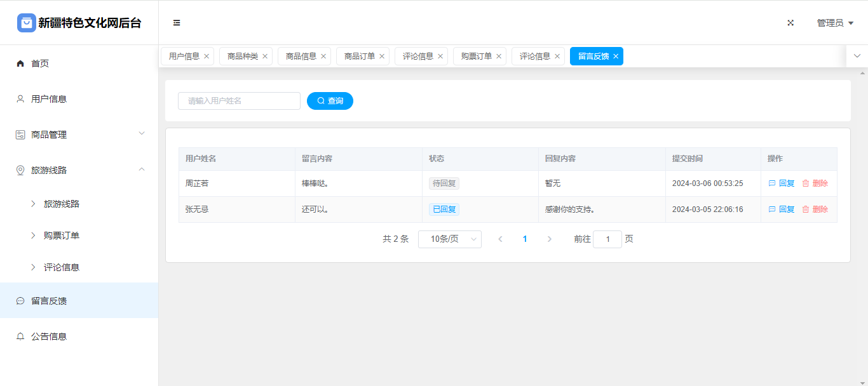Close the active 留言反馈 tab
868x386 pixels.
[616, 57]
